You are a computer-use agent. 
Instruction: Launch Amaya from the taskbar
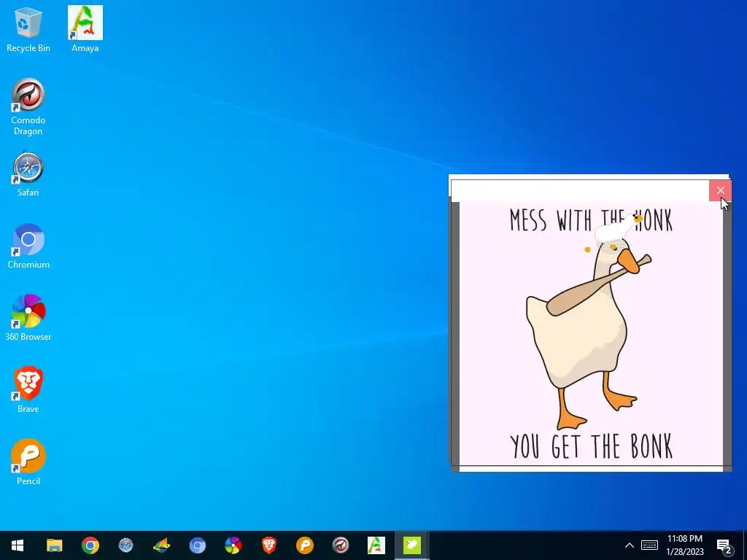pos(376,545)
